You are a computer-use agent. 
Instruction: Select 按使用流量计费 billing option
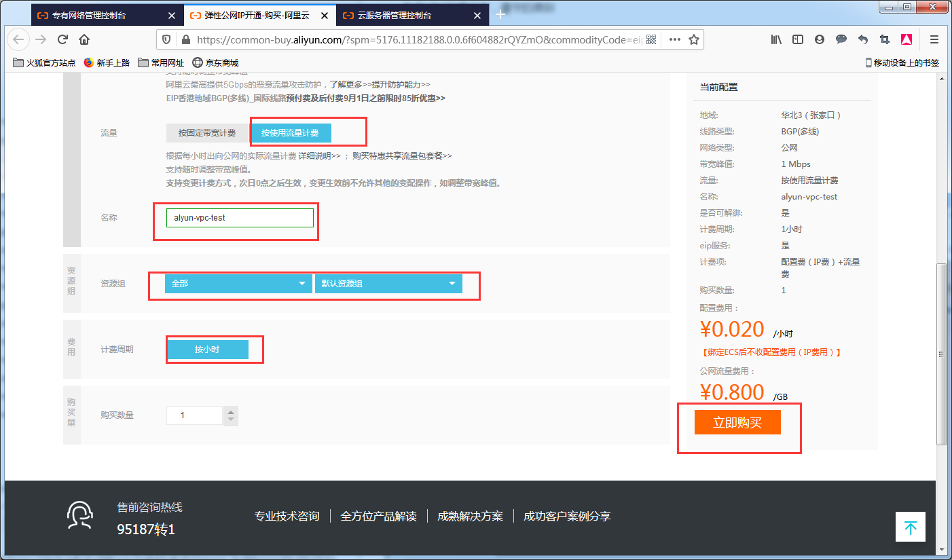[x=291, y=133]
